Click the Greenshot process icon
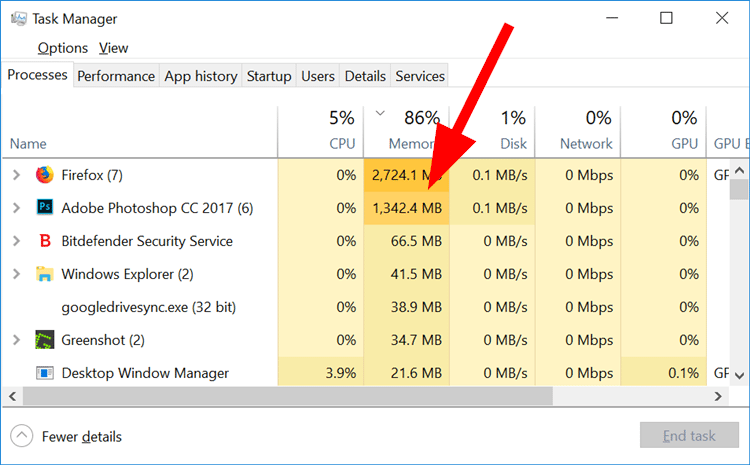 click(x=44, y=340)
